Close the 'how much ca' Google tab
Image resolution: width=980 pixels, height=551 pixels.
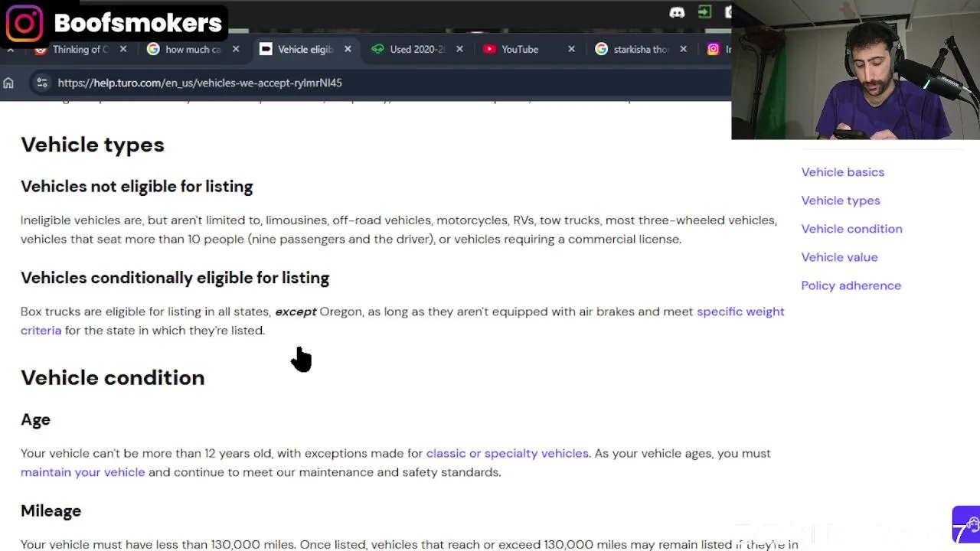click(236, 49)
